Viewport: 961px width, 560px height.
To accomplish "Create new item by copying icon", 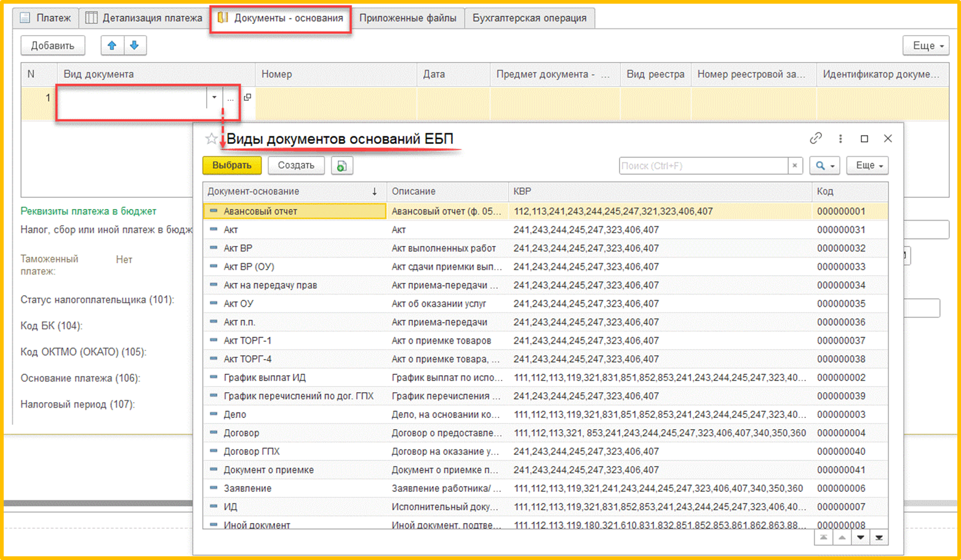I will pos(342,165).
